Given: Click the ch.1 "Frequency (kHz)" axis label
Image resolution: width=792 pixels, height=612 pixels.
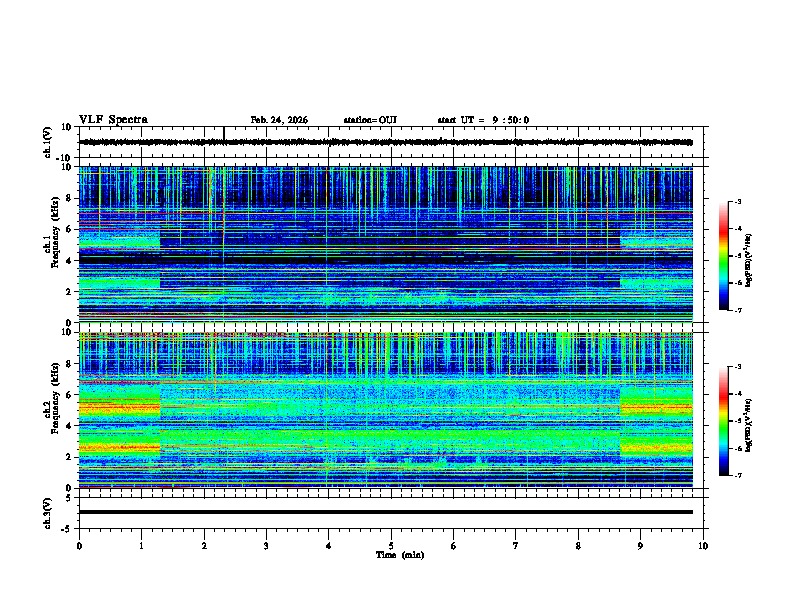Looking at the screenshot, I should pos(55,232).
